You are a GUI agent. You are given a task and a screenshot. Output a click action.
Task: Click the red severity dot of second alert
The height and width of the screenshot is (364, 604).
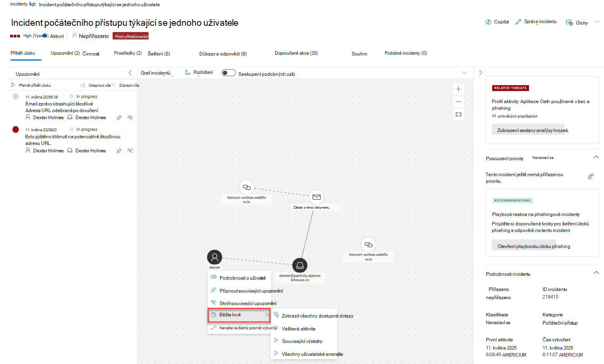coord(16,130)
